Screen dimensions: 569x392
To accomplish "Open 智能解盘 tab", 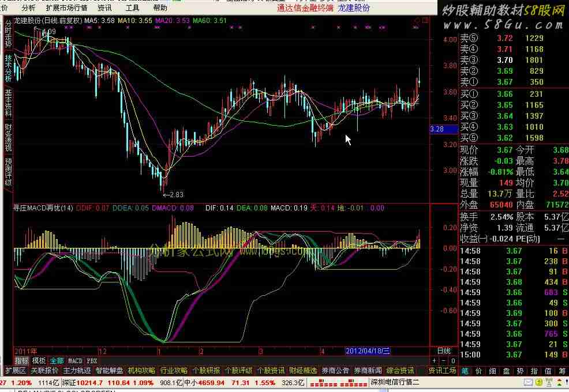I will pyautogui.click(x=109, y=371).
